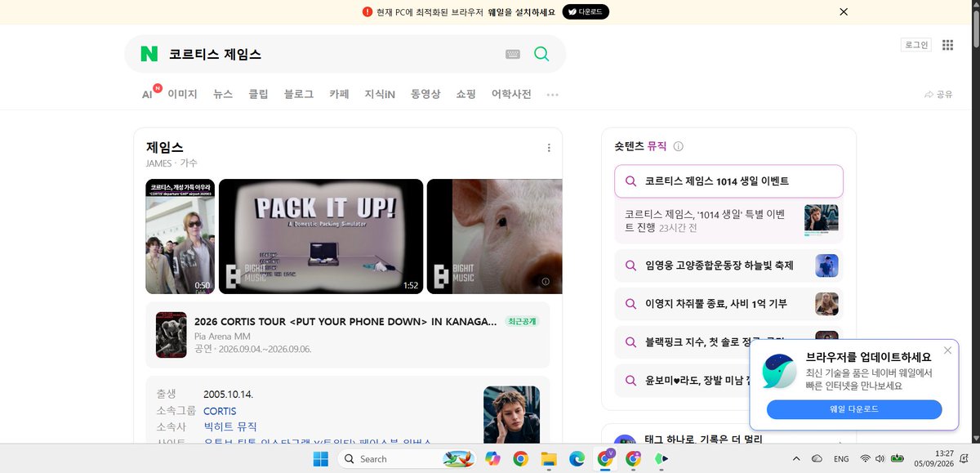This screenshot has height=473, width=980.
Task: Open the volume speaker tray icon
Action: click(881, 459)
